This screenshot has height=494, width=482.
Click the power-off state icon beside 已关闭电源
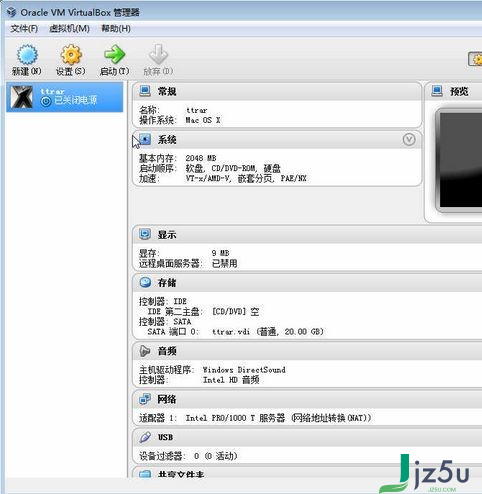[x=46, y=101]
